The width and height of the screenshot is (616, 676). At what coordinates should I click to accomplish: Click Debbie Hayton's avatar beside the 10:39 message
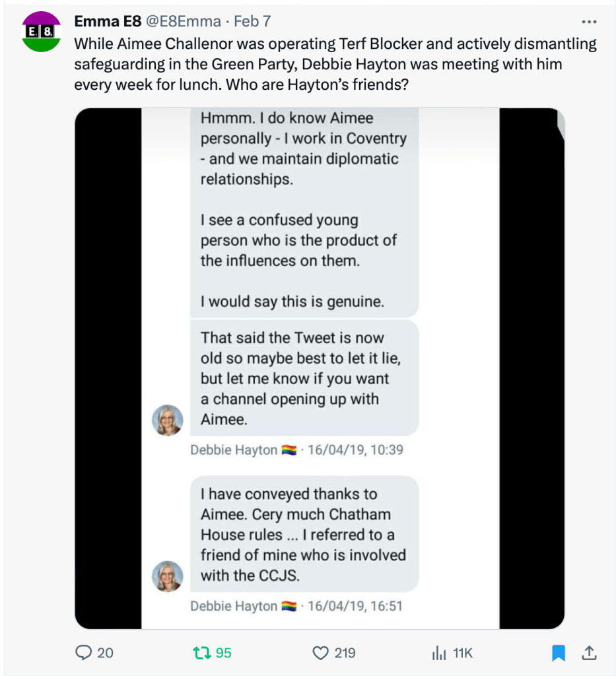coord(168,421)
